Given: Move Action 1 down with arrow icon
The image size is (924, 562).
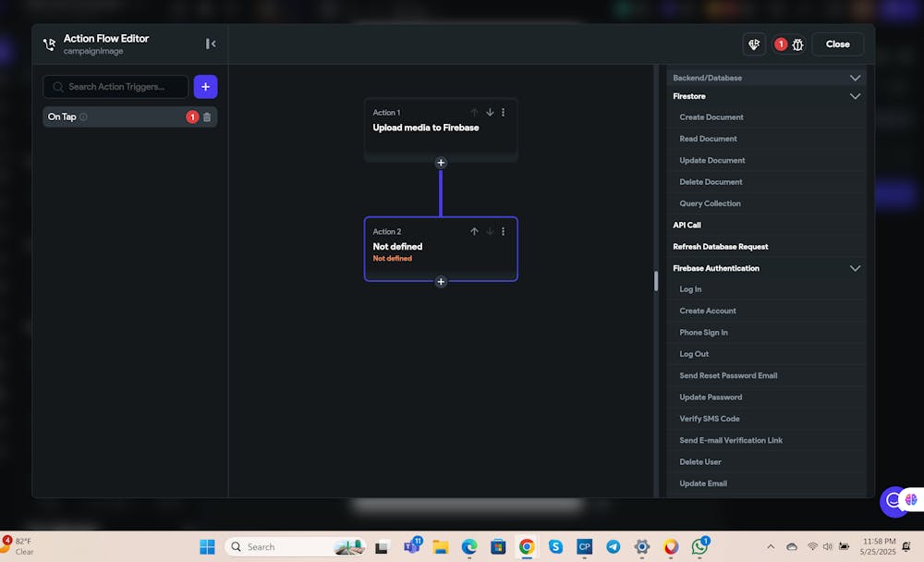Looking at the screenshot, I should 490,112.
